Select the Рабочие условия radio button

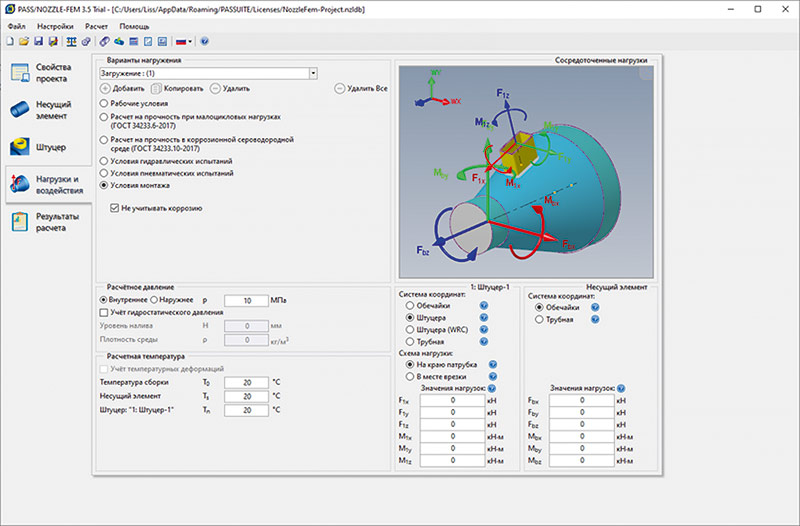pos(104,103)
